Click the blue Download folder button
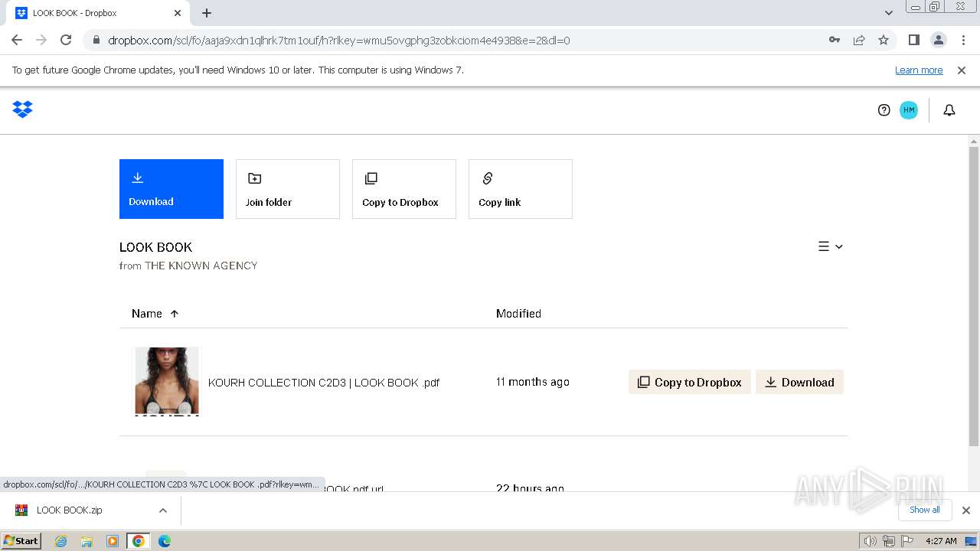 point(171,189)
